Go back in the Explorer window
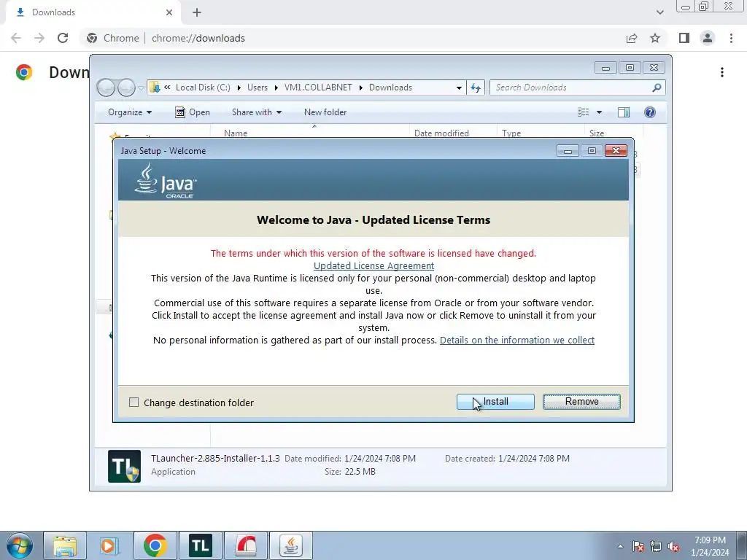This screenshot has width=747, height=560. click(107, 87)
